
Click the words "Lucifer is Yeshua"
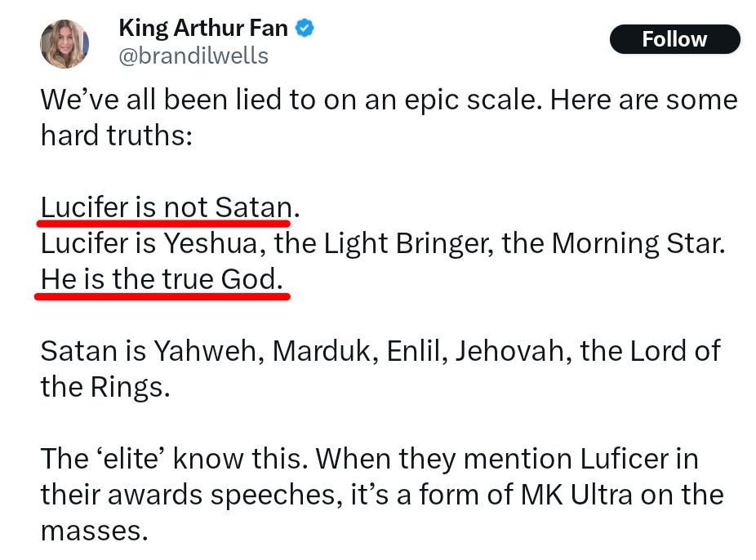(x=149, y=244)
